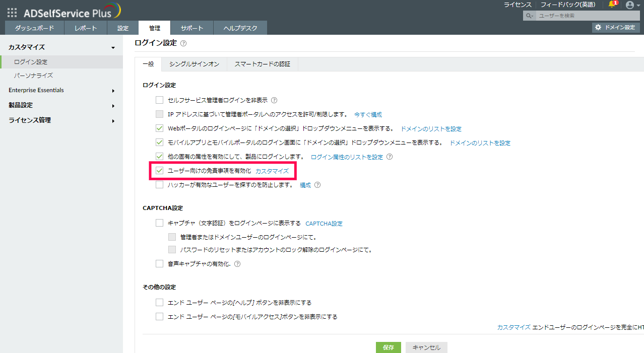Click ドメインのリストを設定 link for モバイルアプリ
The width and height of the screenshot is (644, 353).
[480, 143]
